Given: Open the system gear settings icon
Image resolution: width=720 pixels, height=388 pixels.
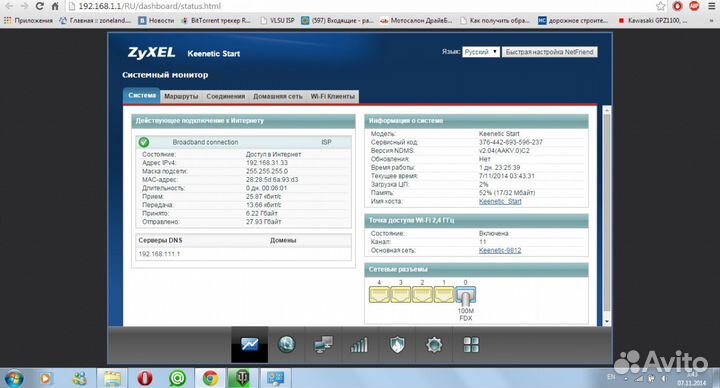Looking at the screenshot, I should click(x=434, y=344).
